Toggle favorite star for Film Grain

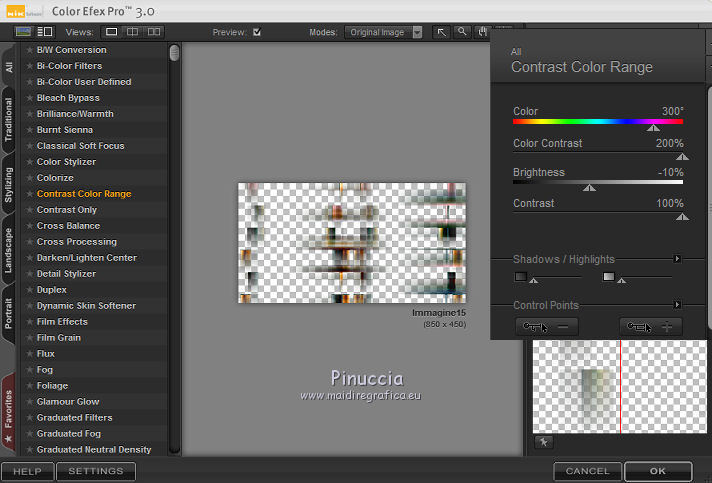point(29,338)
